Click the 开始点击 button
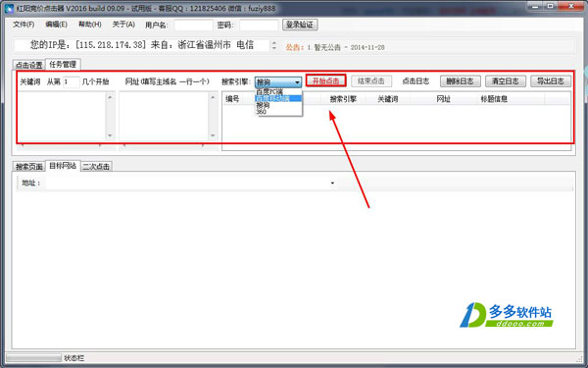The image size is (588, 368). coord(325,80)
